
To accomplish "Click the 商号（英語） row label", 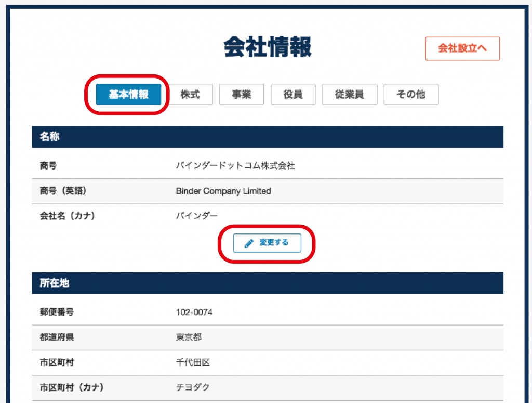I will 63,191.
